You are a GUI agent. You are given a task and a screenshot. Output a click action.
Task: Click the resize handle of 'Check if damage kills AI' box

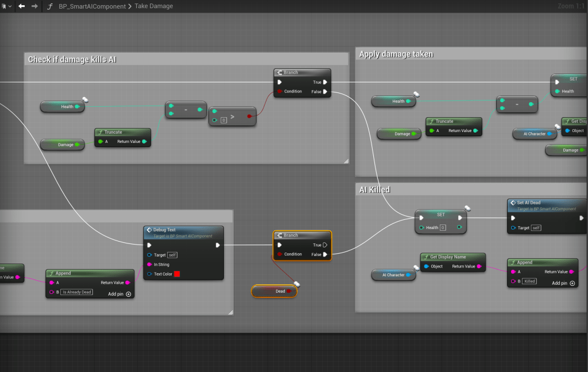[346, 161]
